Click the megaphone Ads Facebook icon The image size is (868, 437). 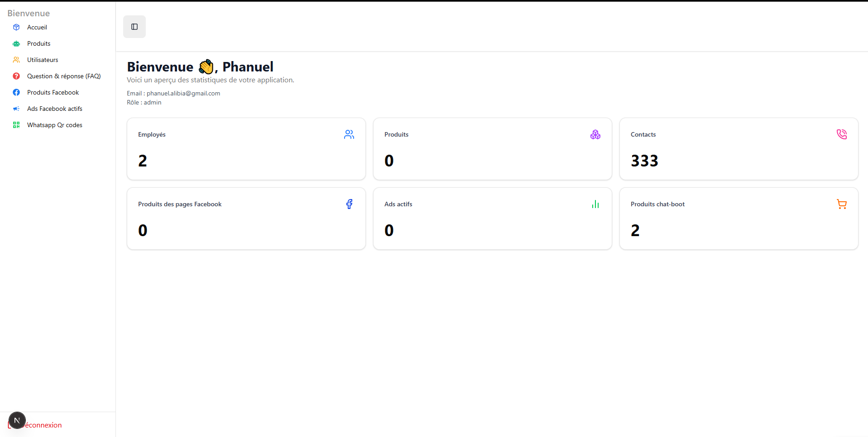[16, 109]
